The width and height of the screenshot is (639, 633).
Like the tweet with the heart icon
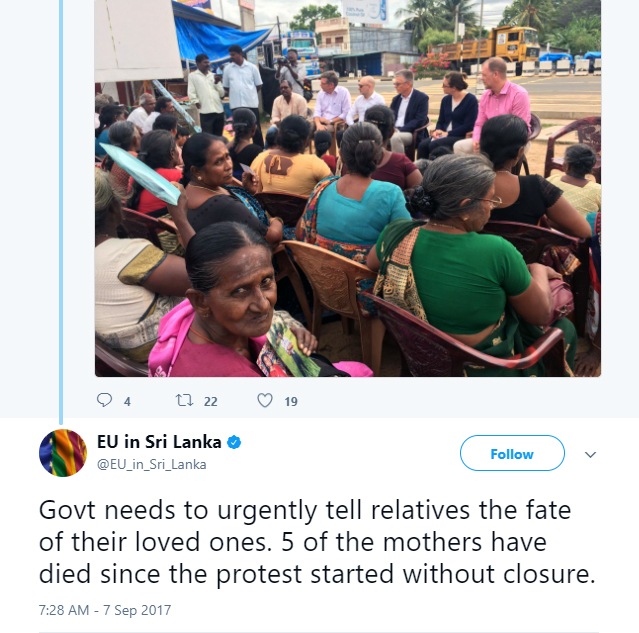pos(265,400)
